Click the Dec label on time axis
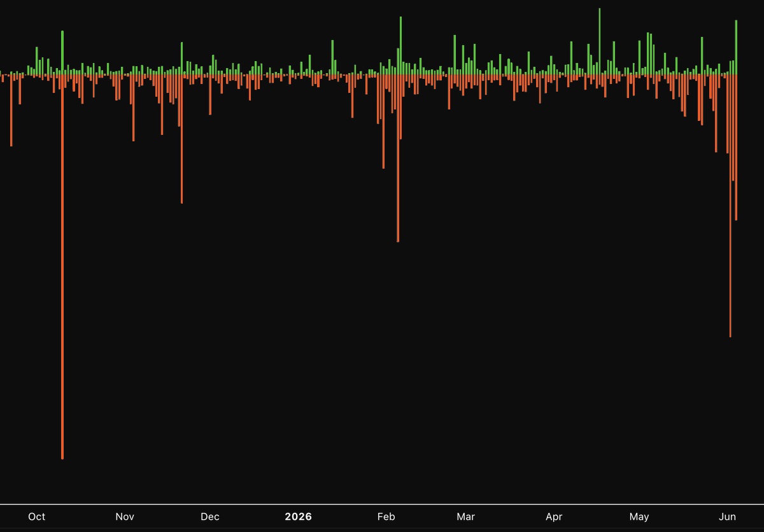The image size is (764, 532). pyautogui.click(x=210, y=517)
